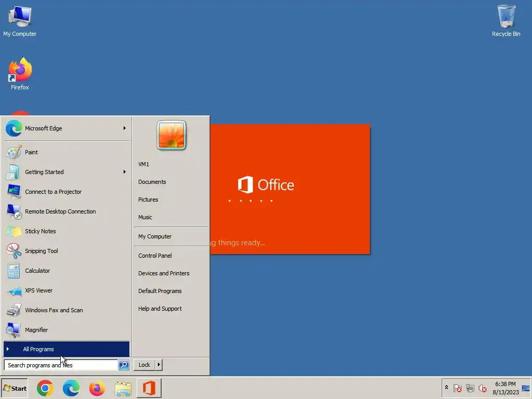The image size is (532, 399).
Task: Open Connect to a Projector
Action: click(x=66, y=192)
